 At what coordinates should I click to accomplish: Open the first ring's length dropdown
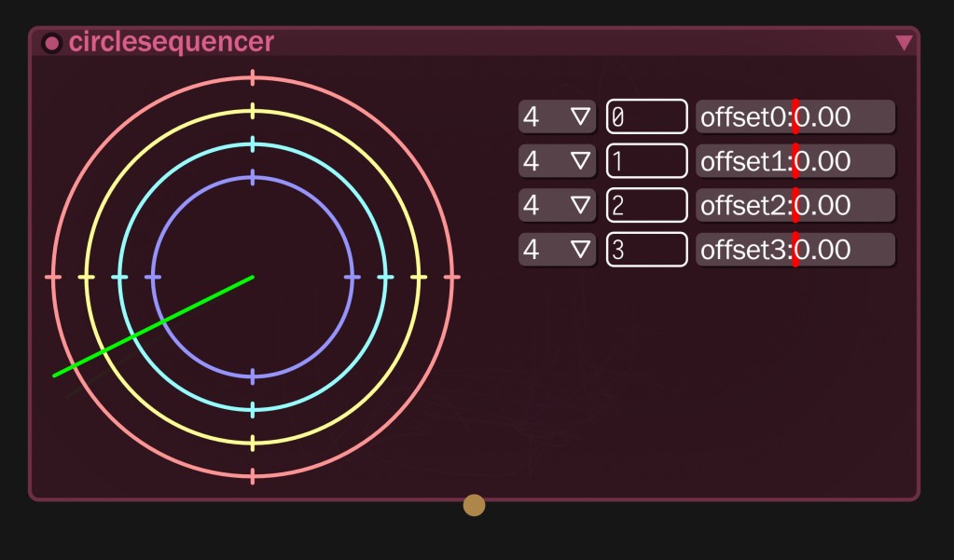point(557,117)
